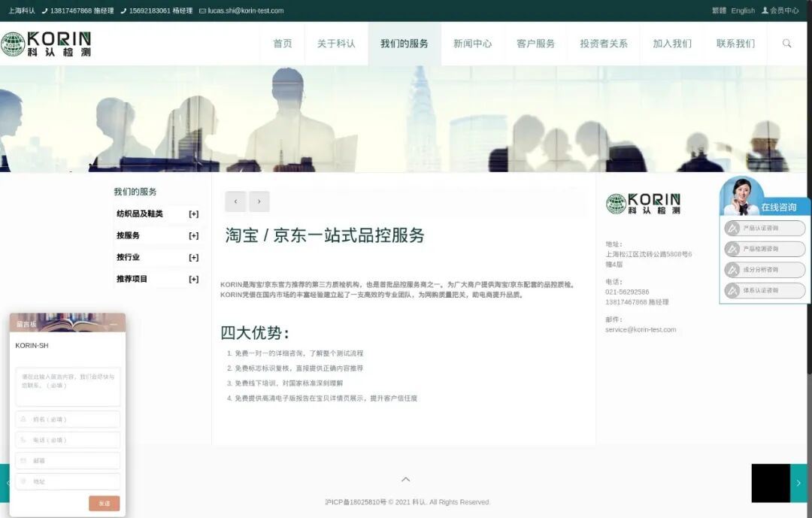
Task: Open 成分分析咨询 consultation icon button
Action: point(764,270)
